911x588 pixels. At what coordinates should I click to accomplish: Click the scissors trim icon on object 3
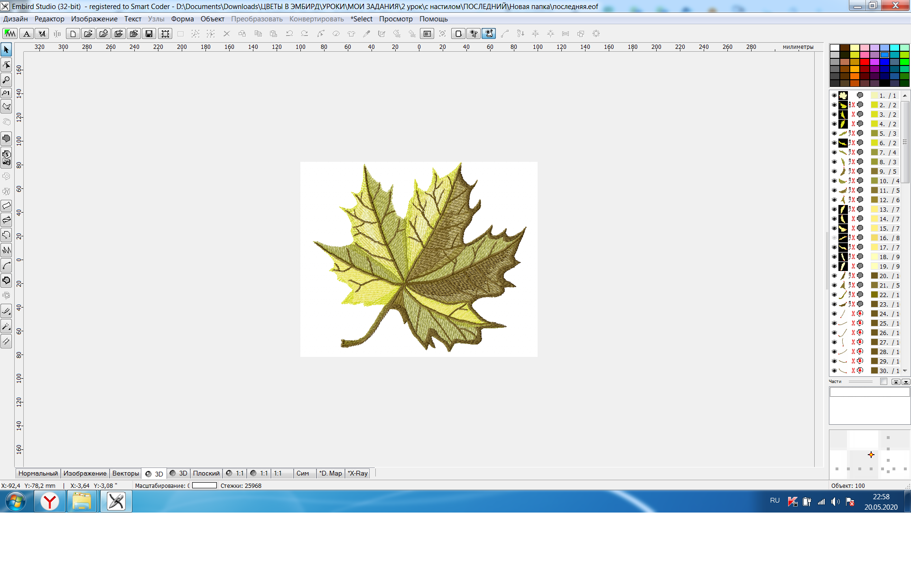click(853, 114)
